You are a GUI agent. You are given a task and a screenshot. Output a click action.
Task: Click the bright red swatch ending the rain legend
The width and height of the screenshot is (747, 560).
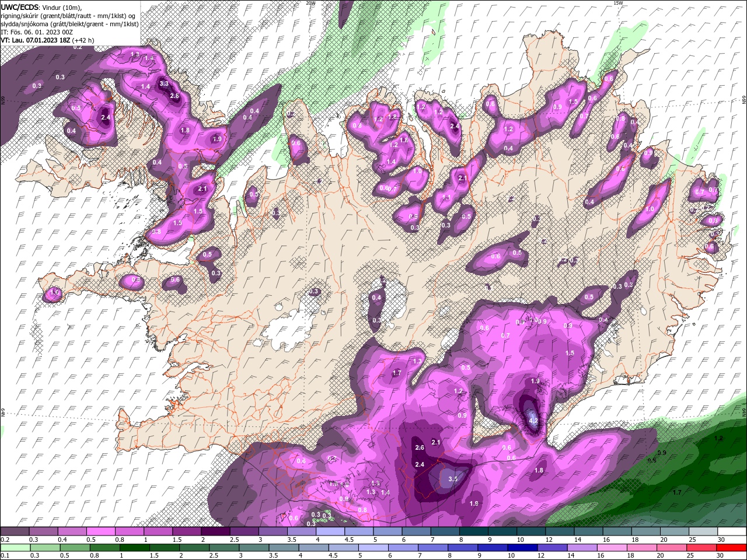(x=731, y=547)
